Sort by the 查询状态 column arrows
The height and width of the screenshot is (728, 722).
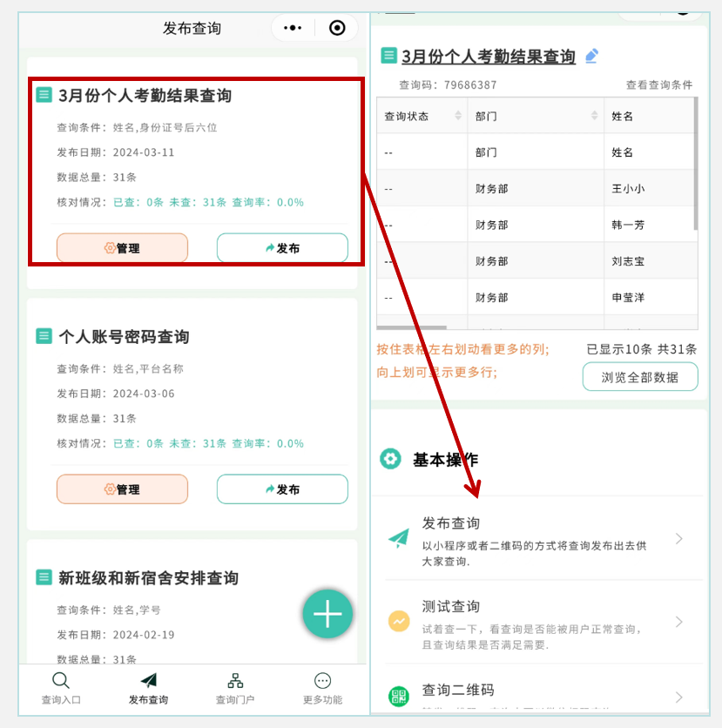(458, 116)
